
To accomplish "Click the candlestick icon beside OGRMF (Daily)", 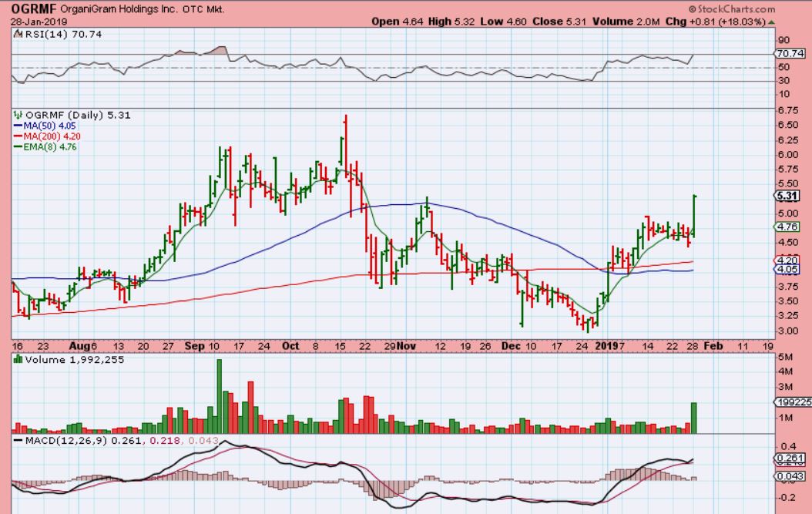I will [x=18, y=115].
